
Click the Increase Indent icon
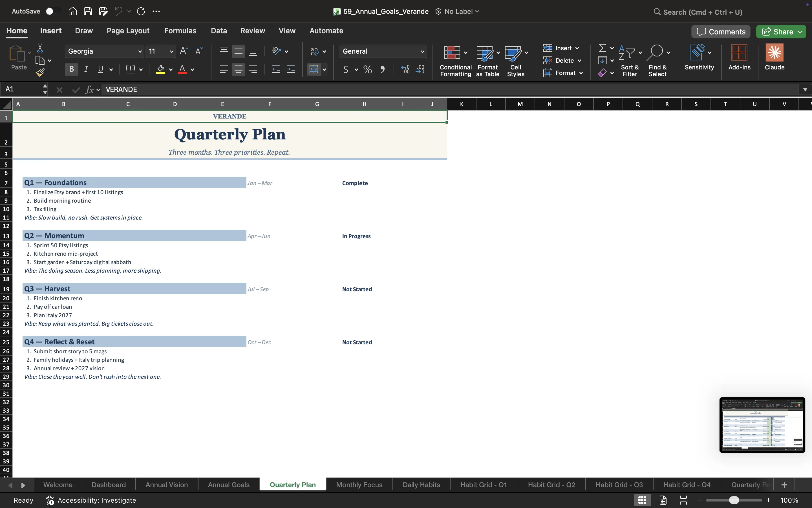[x=291, y=69]
